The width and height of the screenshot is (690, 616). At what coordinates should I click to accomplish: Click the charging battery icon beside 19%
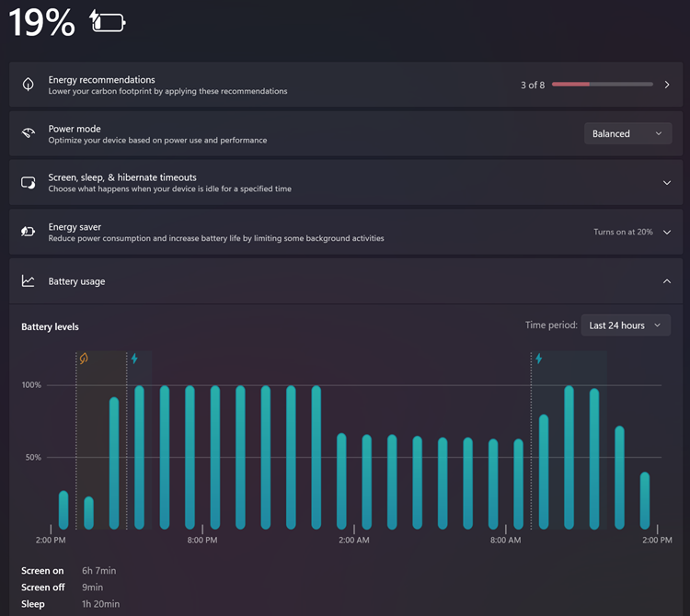point(108,21)
